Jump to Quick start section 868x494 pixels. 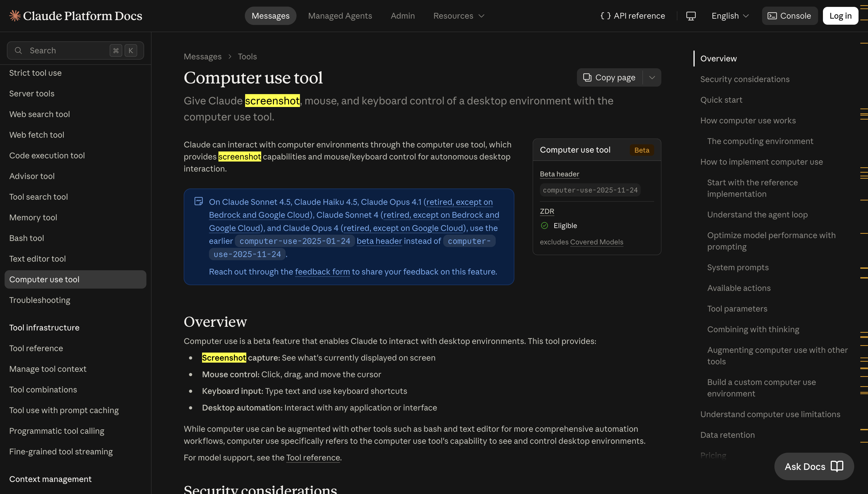[721, 100]
